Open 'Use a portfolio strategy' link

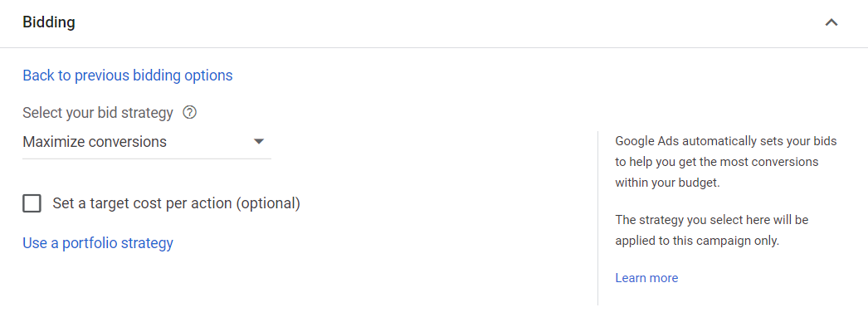(x=98, y=243)
